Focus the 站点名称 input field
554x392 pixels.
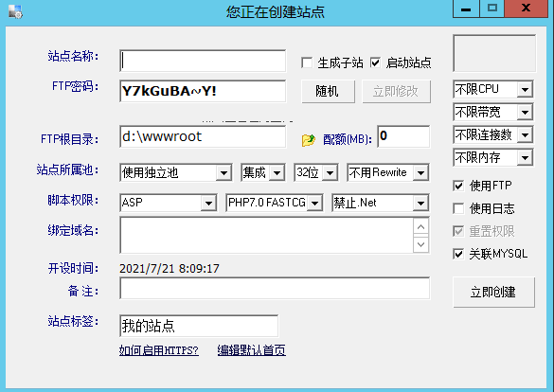pos(203,62)
